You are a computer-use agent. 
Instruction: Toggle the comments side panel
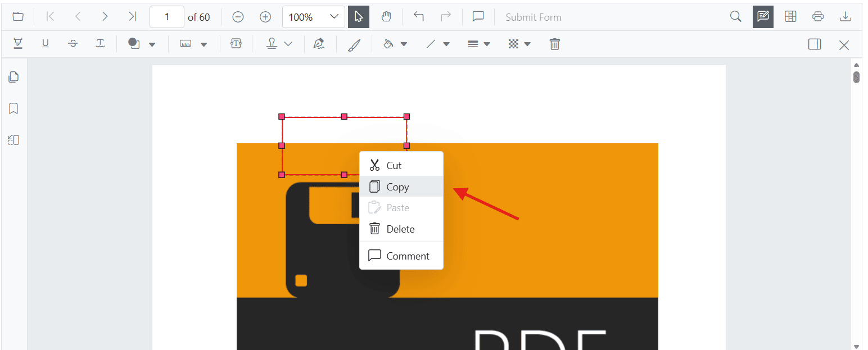point(815,44)
